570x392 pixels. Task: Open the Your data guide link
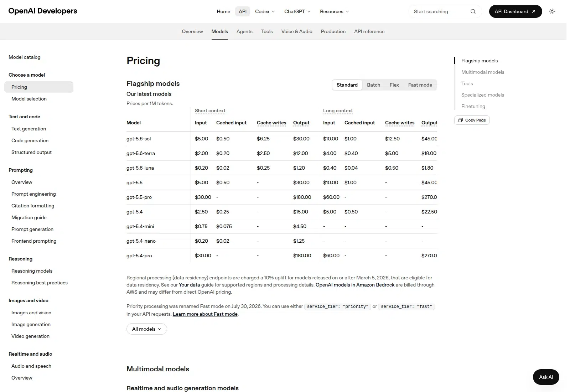pyautogui.click(x=189, y=285)
